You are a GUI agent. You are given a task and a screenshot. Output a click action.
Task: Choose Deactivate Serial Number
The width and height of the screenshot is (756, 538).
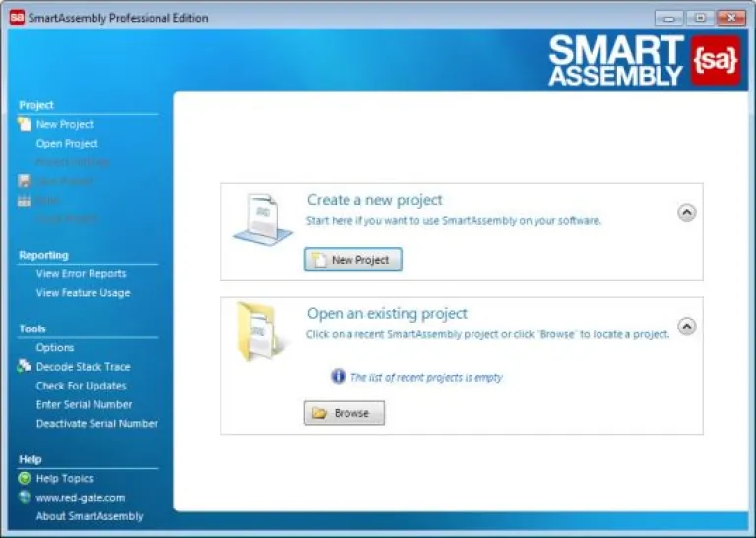(x=96, y=423)
